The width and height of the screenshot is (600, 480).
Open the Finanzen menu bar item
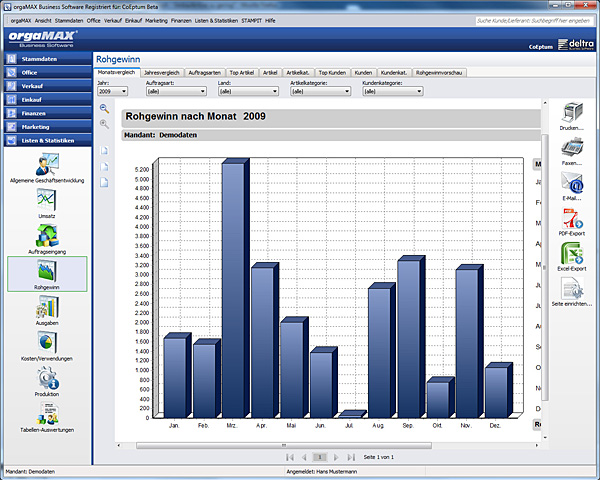(181, 21)
